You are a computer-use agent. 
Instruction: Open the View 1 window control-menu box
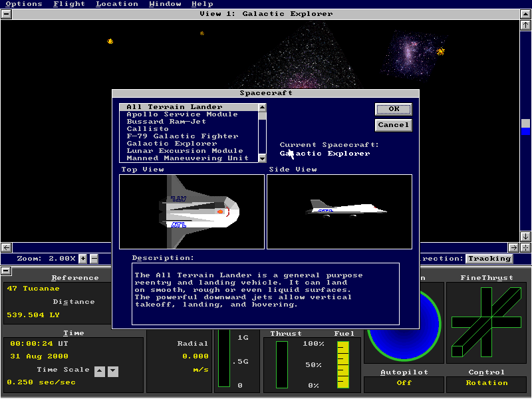[x=6, y=13]
